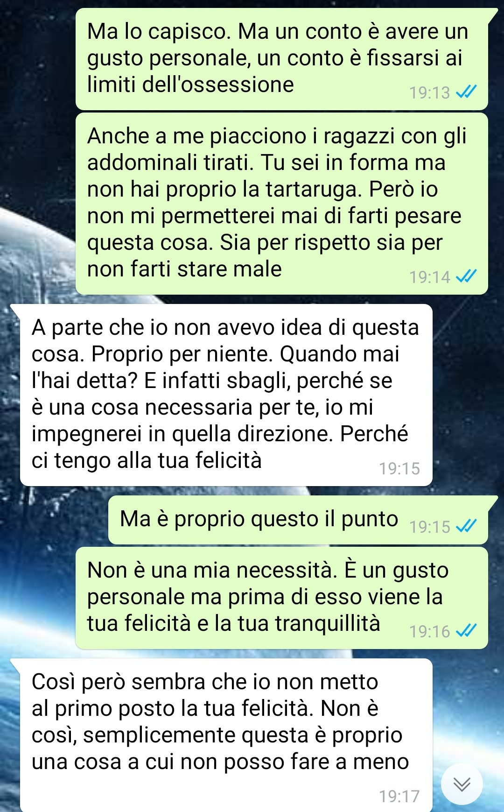Select the received message 'Così però sembra che io'

226,735
